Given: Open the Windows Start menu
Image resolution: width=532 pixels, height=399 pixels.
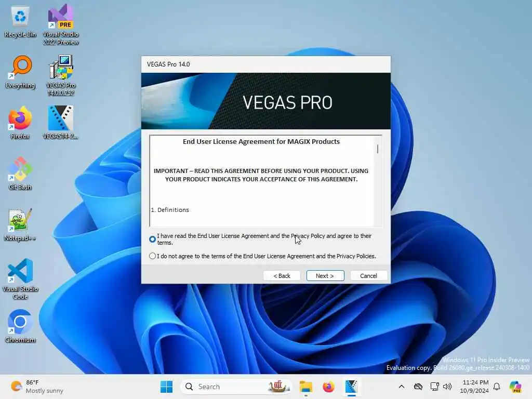Looking at the screenshot, I should pyautogui.click(x=166, y=387).
